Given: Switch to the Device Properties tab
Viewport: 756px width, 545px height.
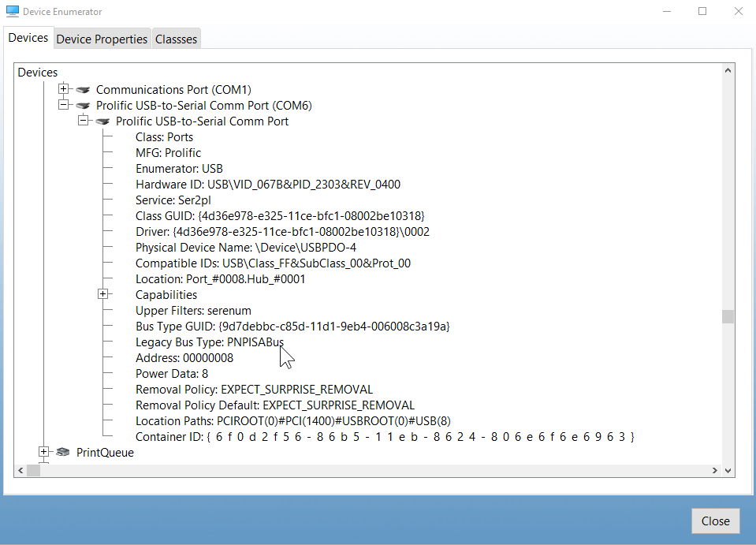Looking at the screenshot, I should pyautogui.click(x=102, y=39).
